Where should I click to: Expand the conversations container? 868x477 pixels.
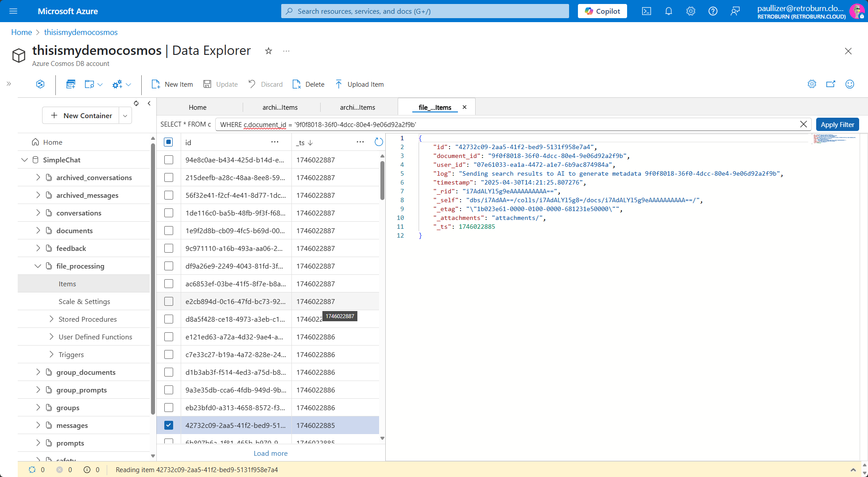pos(39,213)
